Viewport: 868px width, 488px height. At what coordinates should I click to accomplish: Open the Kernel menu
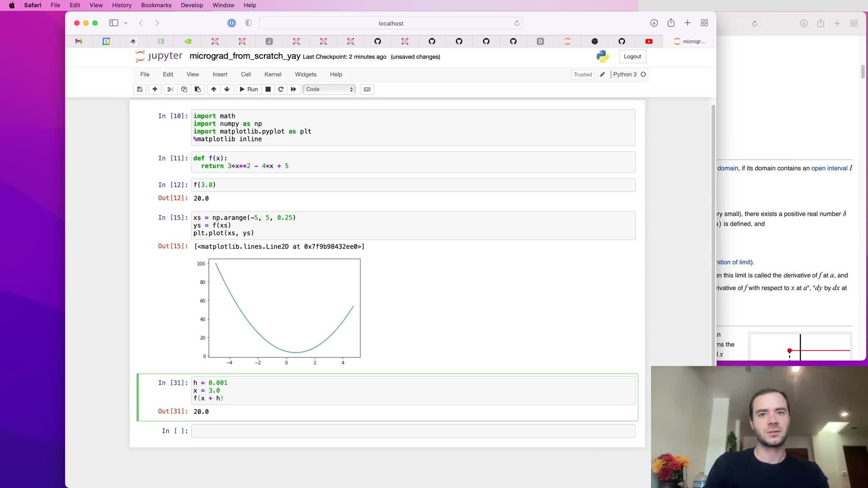273,75
